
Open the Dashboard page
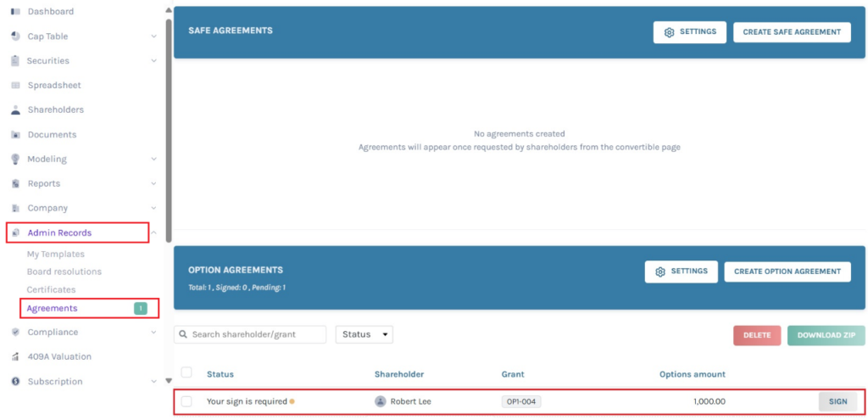(50, 12)
